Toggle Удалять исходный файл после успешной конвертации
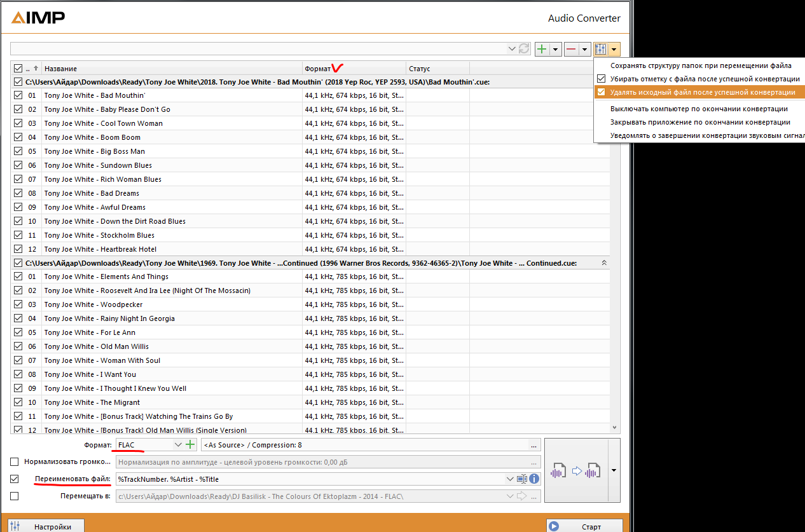This screenshot has width=805, height=532. pos(699,92)
